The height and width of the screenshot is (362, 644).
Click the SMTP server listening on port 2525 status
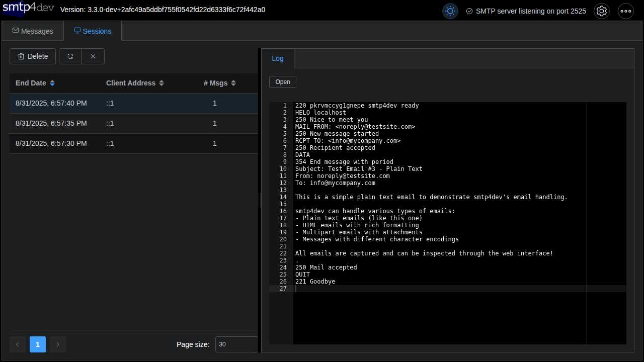tap(531, 11)
